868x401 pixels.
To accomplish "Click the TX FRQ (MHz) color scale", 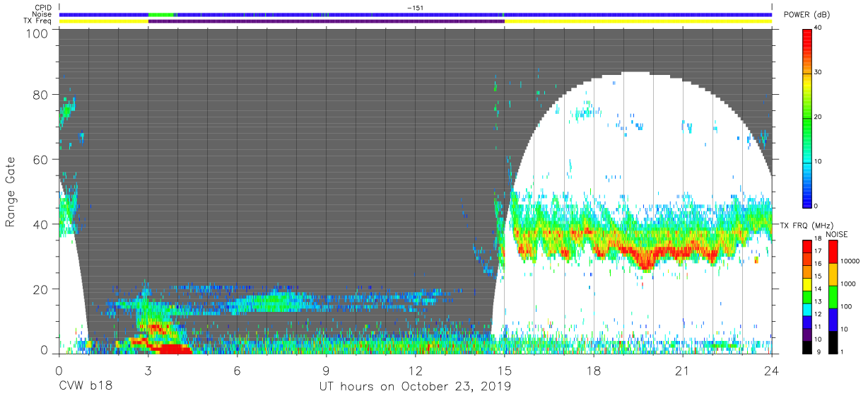I will pyautogui.click(x=807, y=296).
